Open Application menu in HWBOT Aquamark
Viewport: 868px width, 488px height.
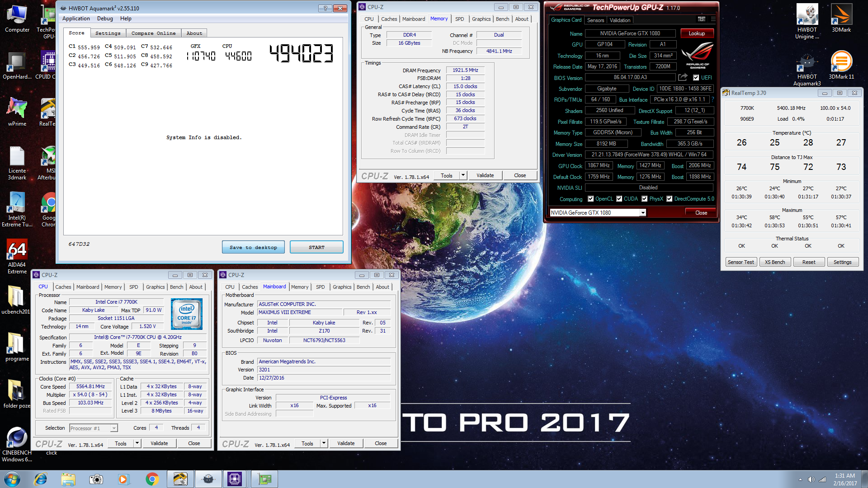pos(76,19)
